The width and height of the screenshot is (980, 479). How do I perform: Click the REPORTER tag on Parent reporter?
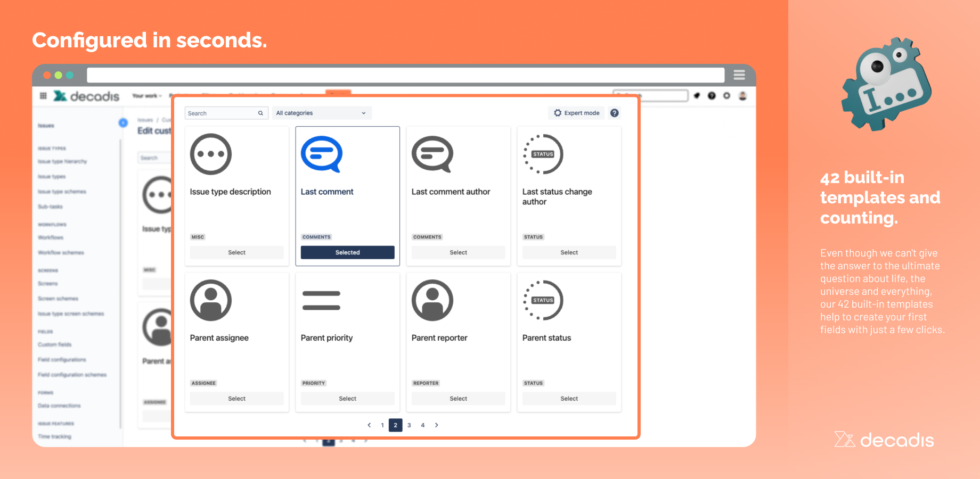pyautogui.click(x=426, y=383)
